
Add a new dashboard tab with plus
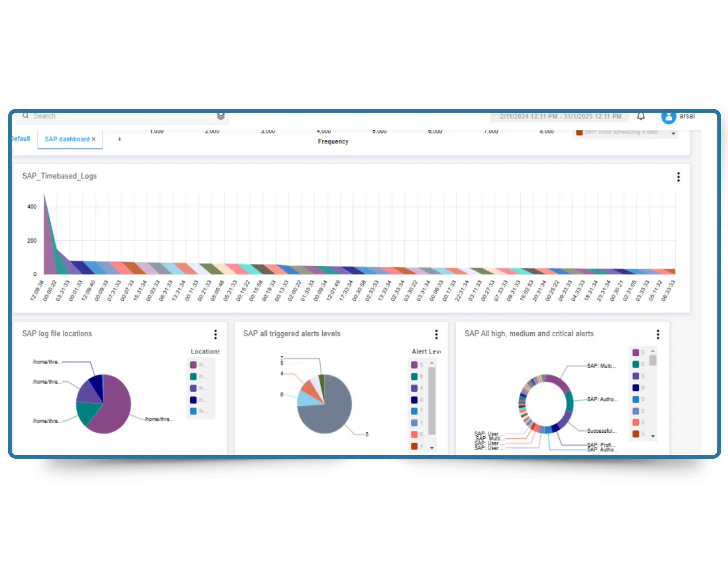120,139
